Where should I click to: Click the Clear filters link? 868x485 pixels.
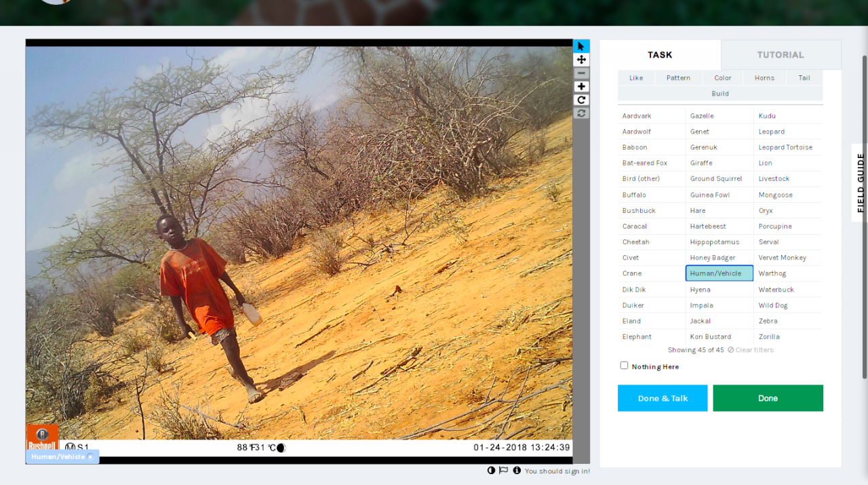click(751, 350)
